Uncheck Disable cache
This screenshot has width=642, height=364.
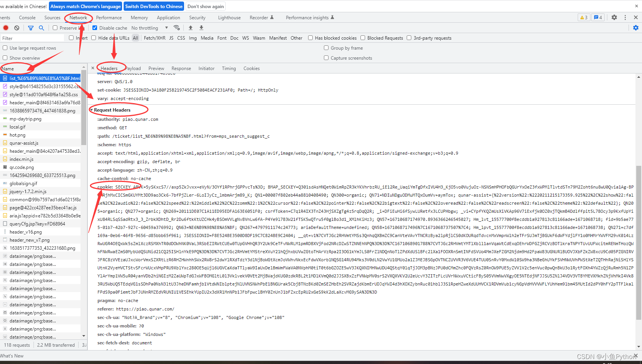point(95,28)
